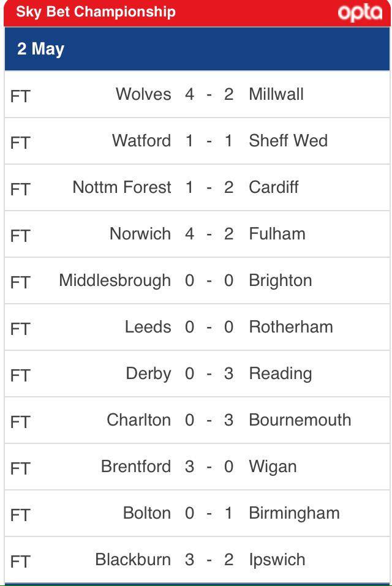
Task: Select the Sheff Wed team name
Action: (x=288, y=141)
